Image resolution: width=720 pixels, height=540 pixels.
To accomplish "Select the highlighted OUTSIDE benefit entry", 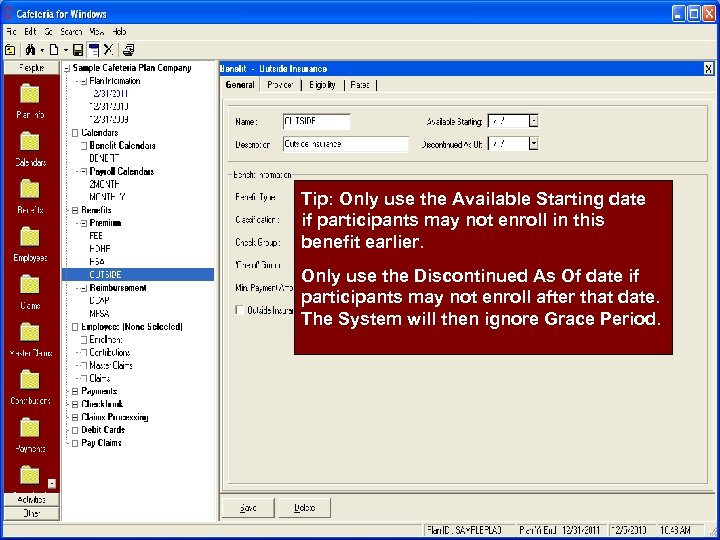I will coord(106,275).
